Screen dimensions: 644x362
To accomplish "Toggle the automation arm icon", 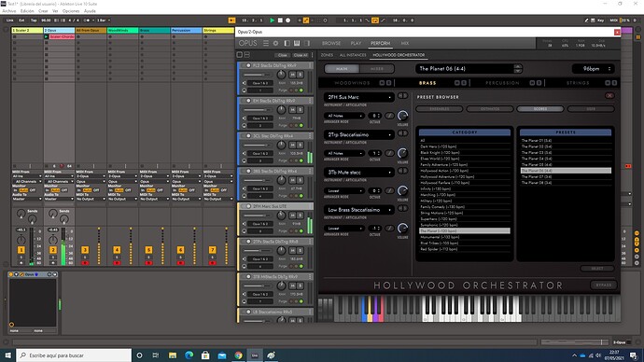I will [x=306, y=21].
